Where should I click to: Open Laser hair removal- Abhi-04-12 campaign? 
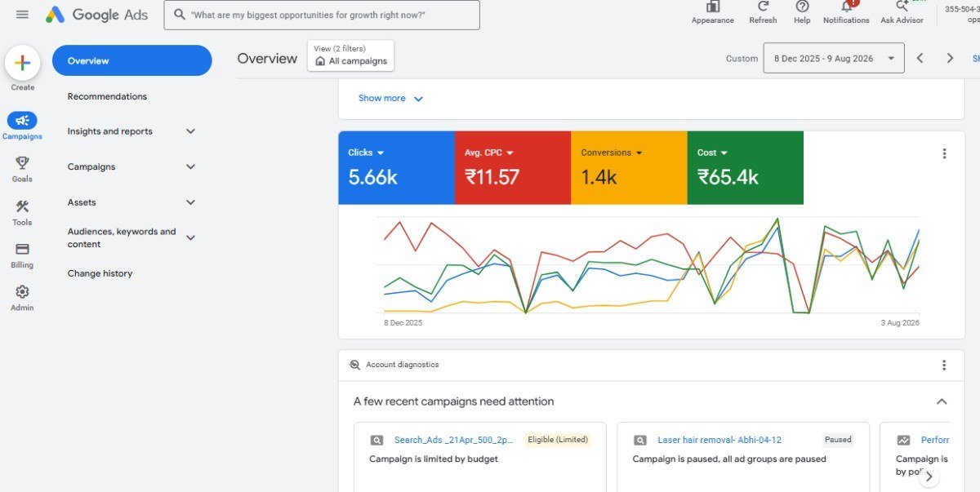point(719,440)
